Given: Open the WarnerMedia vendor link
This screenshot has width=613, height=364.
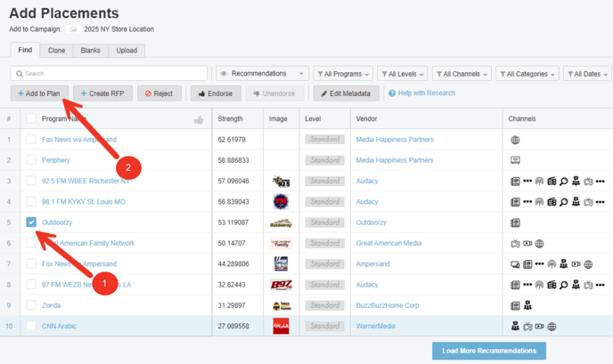Looking at the screenshot, I should [x=376, y=326].
